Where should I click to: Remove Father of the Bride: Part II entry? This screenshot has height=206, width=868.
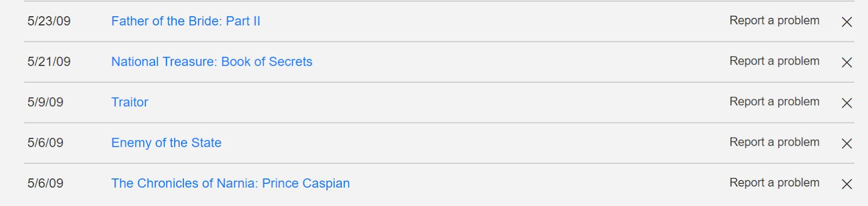pyautogui.click(x=847, y=22)
